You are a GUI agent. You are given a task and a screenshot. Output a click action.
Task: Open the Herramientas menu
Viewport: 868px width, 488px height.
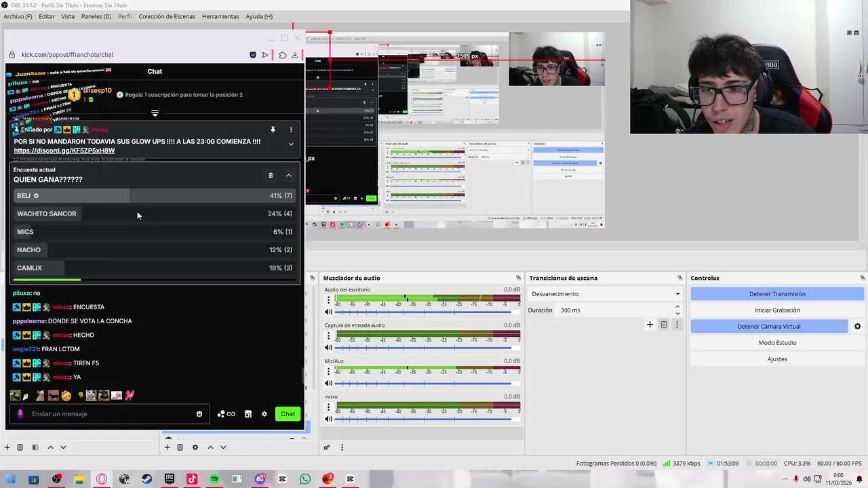tap(220, 16)
